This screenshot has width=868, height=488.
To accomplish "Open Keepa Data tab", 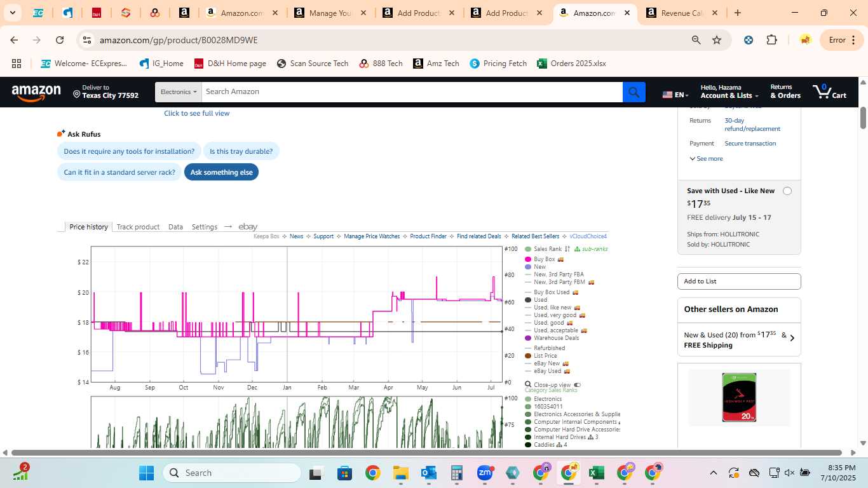I will coord(175,227).
